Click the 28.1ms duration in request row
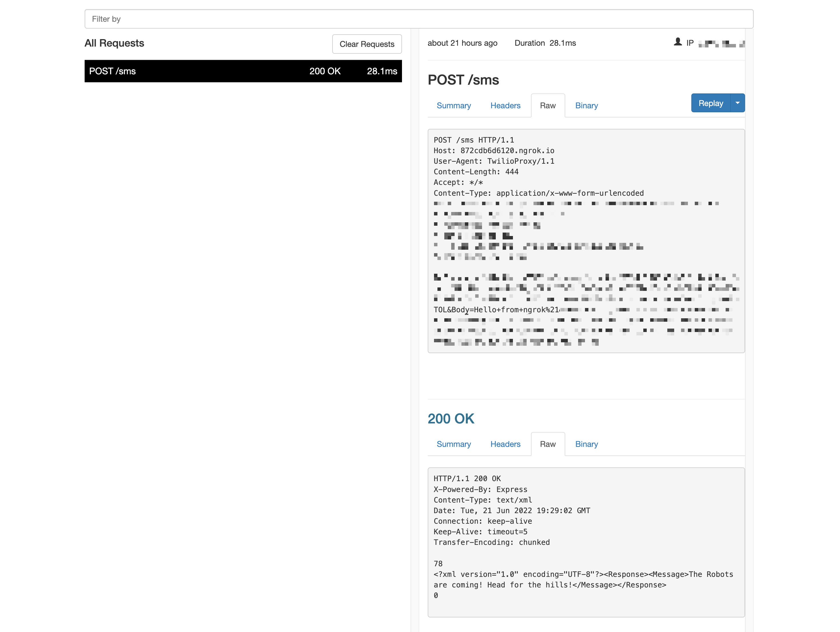 (382, 71)
